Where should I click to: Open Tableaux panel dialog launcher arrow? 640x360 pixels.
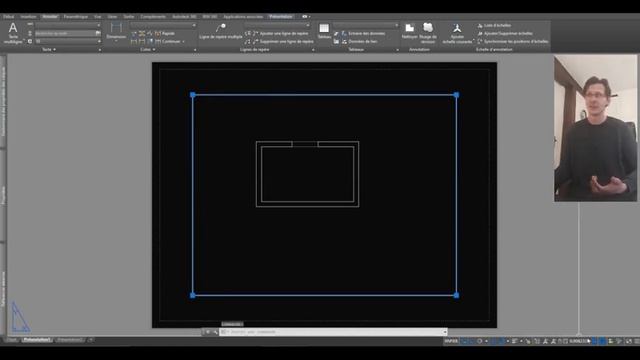pyautogui.click(x=398, y=50)
